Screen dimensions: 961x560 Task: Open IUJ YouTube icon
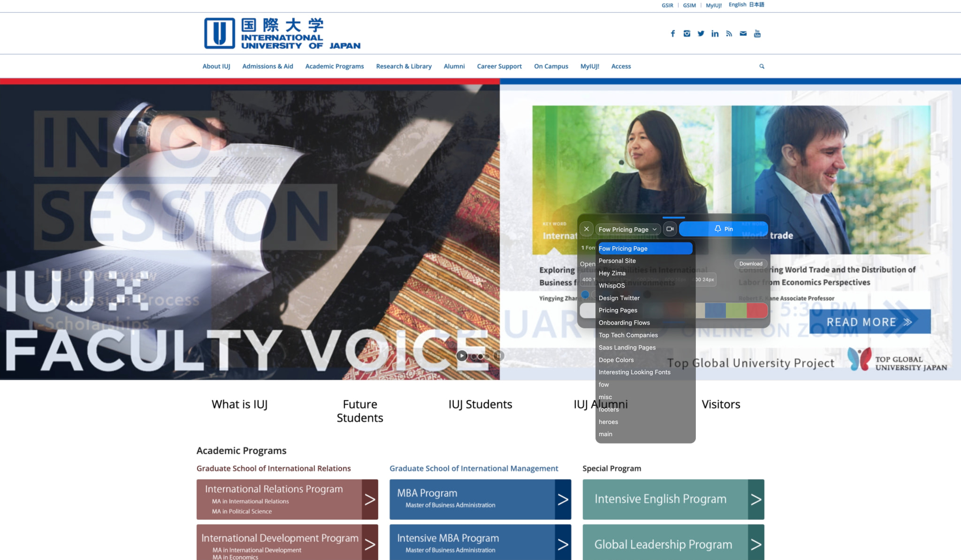[x=757, y=33]
